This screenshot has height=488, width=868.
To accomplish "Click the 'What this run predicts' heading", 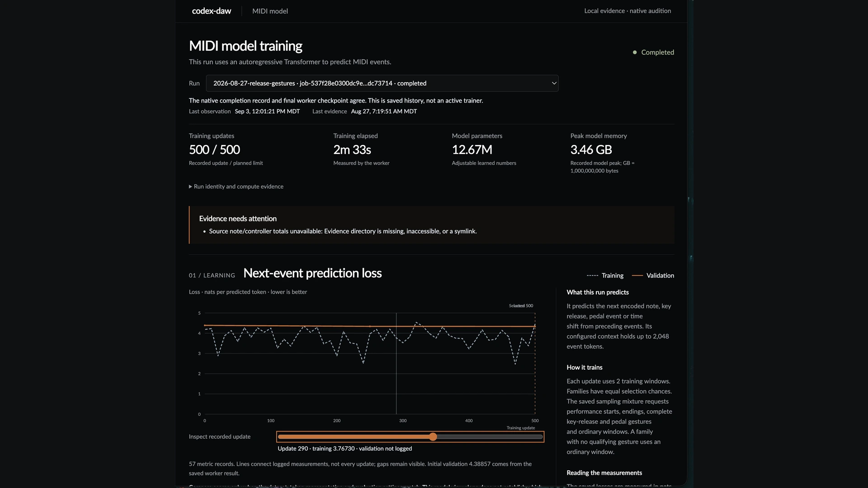I will tap(598, 292).
